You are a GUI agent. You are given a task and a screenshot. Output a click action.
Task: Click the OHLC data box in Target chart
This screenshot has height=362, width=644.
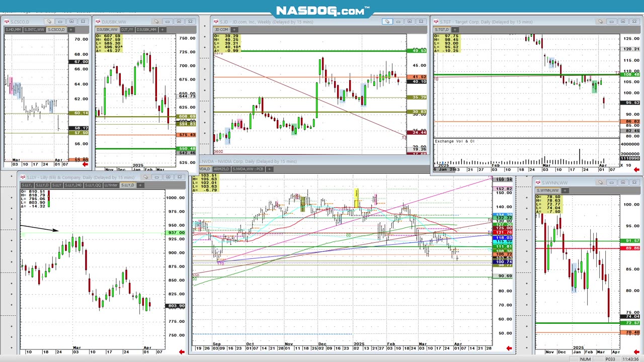click(447, 43)
